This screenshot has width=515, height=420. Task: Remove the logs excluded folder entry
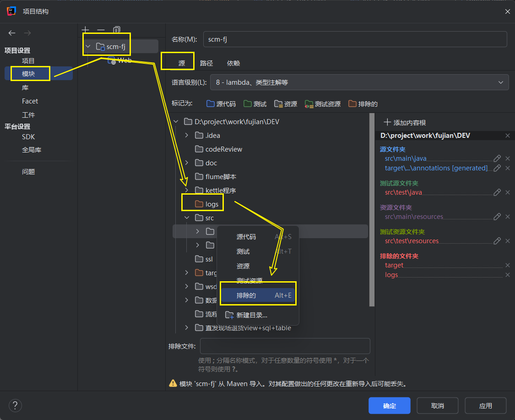pyautogui.click(x=507, y=275)
